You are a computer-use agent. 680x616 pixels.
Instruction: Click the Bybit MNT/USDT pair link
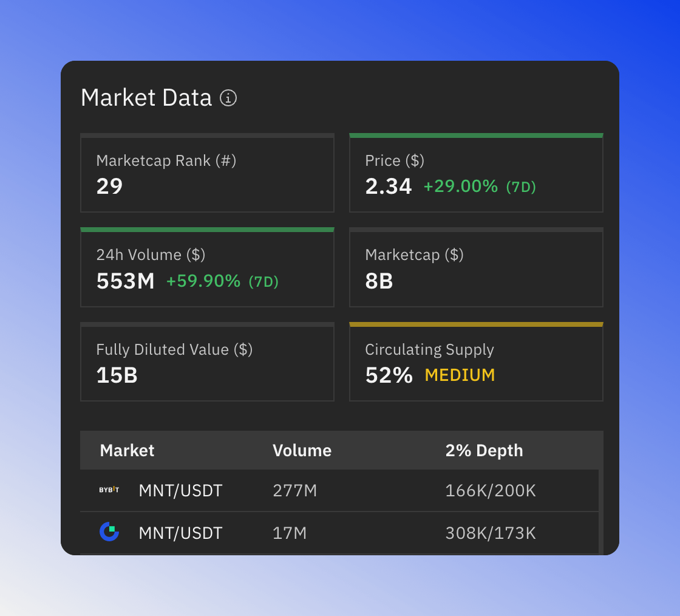(x=180, y=491)
